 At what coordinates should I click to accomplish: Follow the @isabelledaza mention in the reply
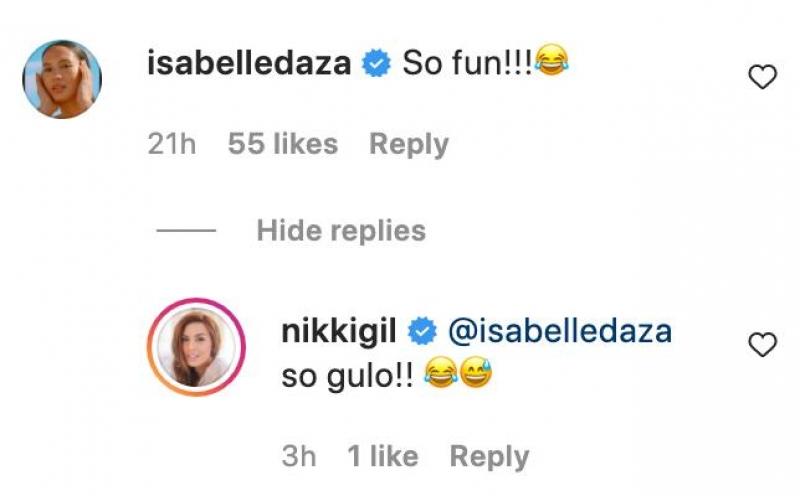[559, 331]
